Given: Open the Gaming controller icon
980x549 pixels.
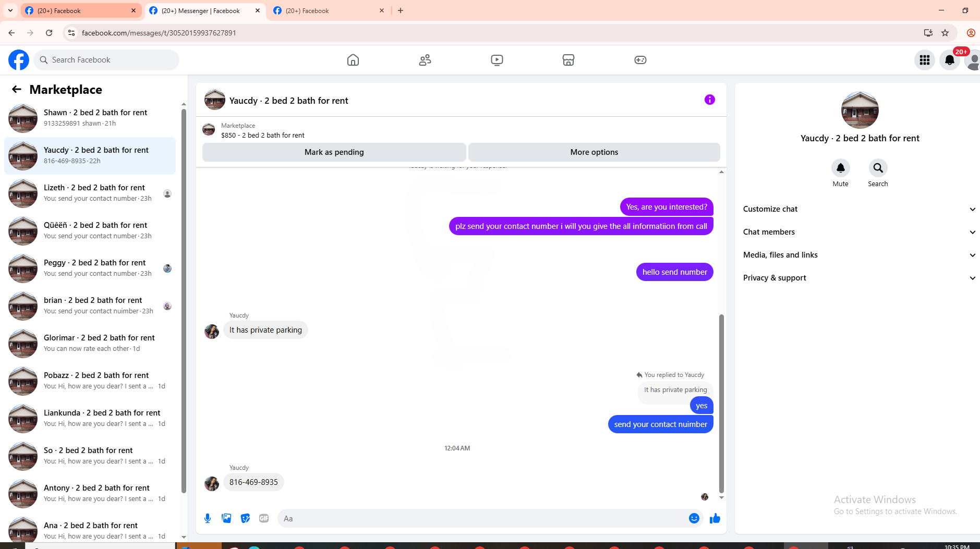Looking at the screenshot, I should click(x=640, y=60).
